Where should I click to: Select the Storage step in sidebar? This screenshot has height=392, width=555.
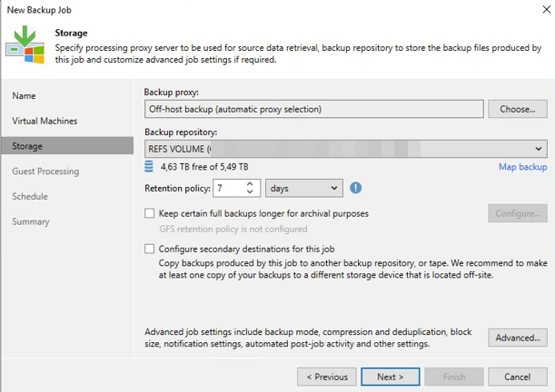point(27,146)
